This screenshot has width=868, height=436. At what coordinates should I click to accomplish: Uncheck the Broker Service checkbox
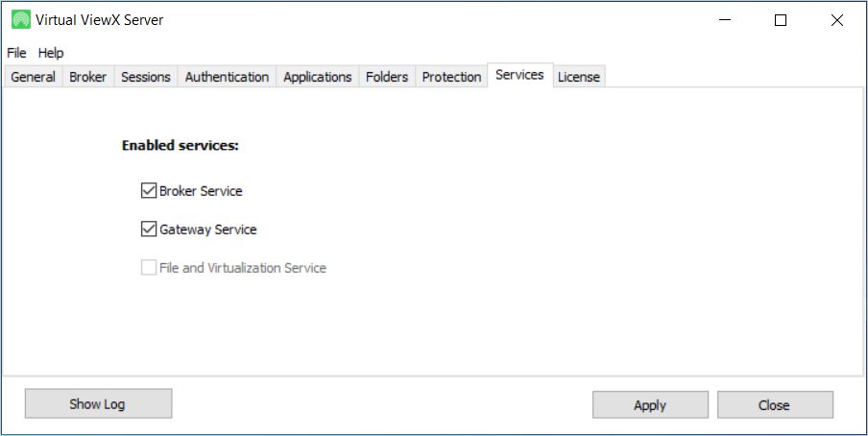click(x=149, y=191)
